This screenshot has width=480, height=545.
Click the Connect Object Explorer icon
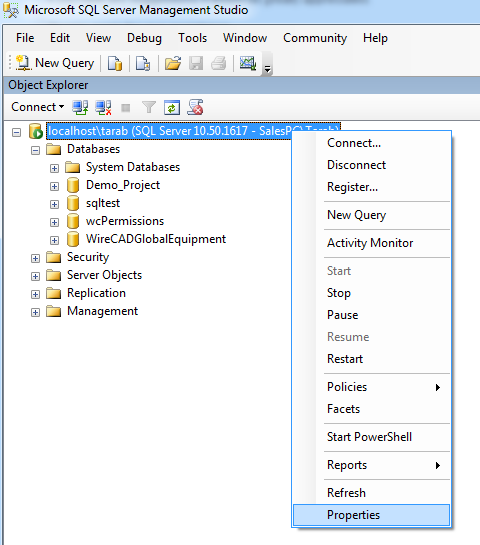coord(80,107)
